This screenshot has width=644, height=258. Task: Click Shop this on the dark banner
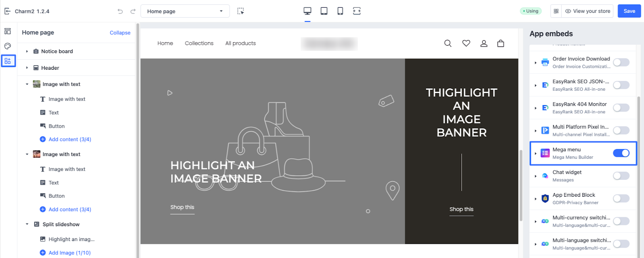tap(461, 209)
